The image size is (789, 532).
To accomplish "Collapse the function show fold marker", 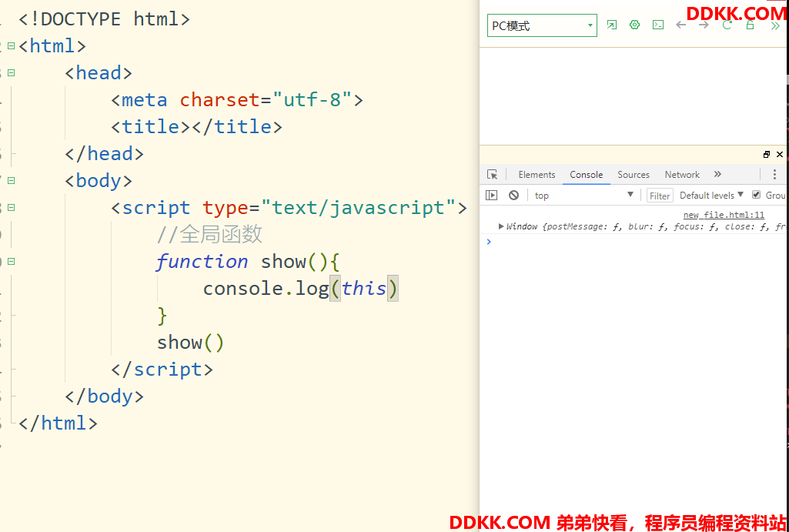I will coord(11,261).
